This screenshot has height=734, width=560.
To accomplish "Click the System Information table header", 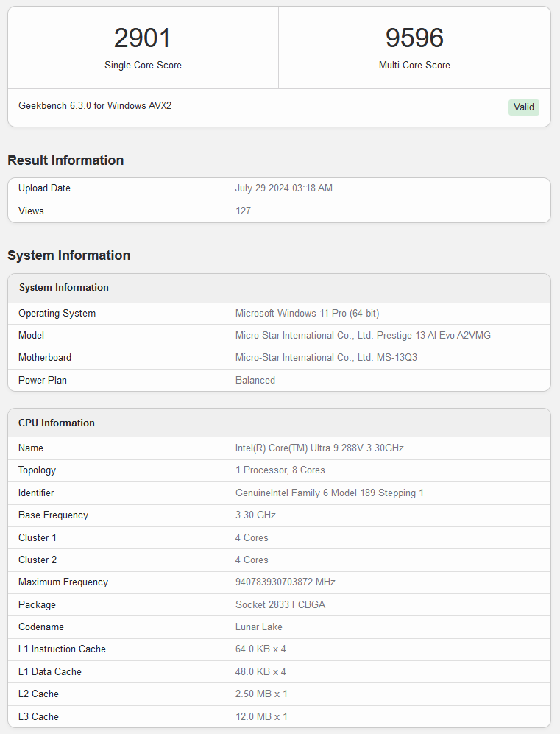I will [x=64, y=288].
